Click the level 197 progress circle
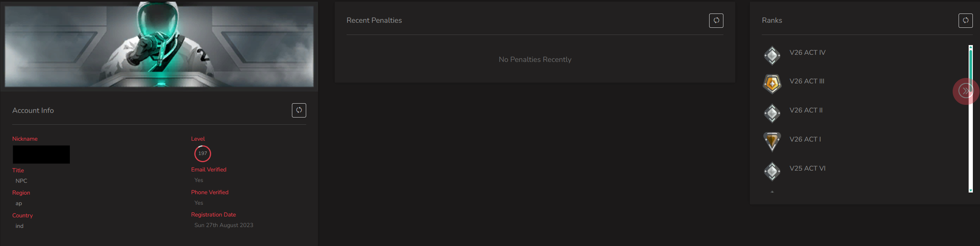980x246 pixels. (x=203, y=153)
